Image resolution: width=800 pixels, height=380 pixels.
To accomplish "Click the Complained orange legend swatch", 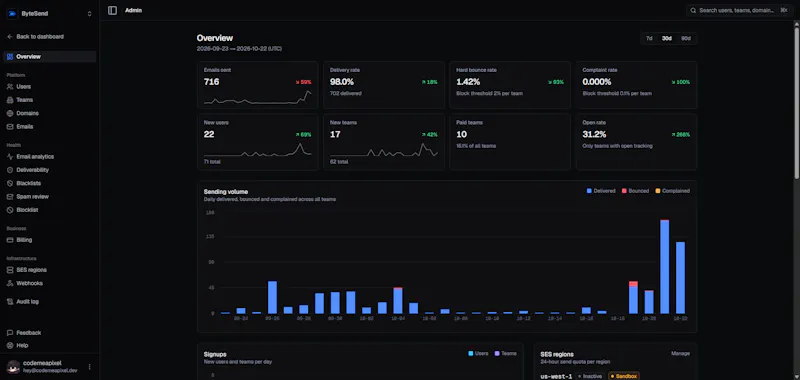I will 658,191.
